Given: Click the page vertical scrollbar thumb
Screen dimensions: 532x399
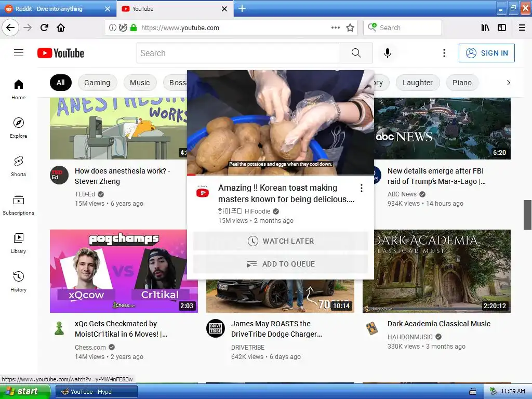Looking at the screenshot, I should [528, 215].
